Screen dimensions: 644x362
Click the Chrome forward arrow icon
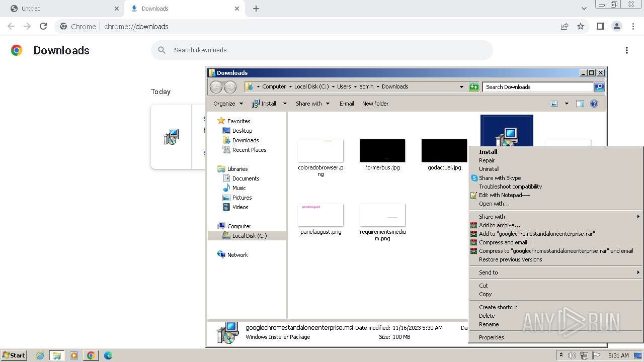click(27, 26)
